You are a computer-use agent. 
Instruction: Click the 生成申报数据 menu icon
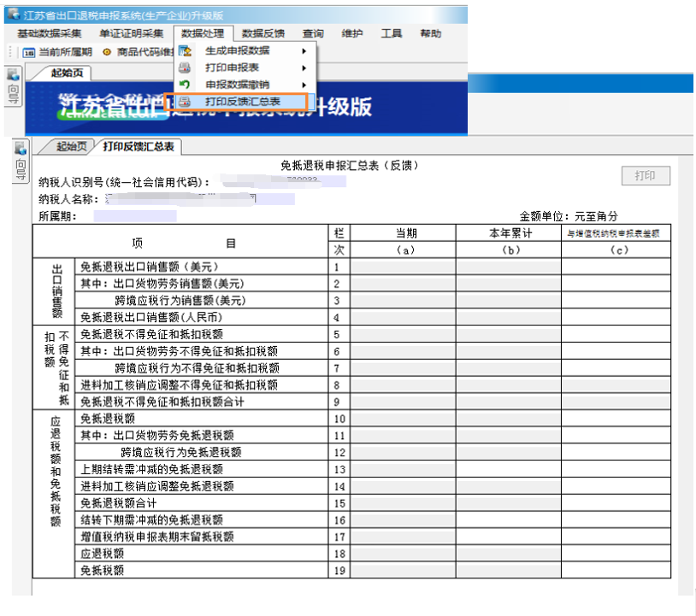coord(185,51)
